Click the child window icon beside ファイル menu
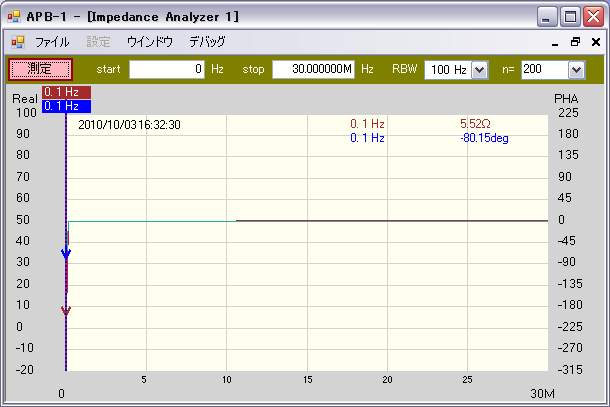 pos(17,42)
